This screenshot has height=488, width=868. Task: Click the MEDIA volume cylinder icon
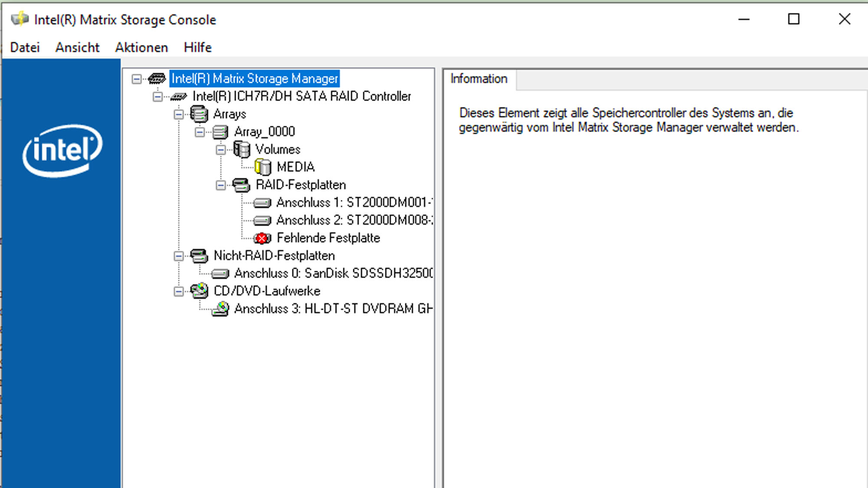click(263, 167)
